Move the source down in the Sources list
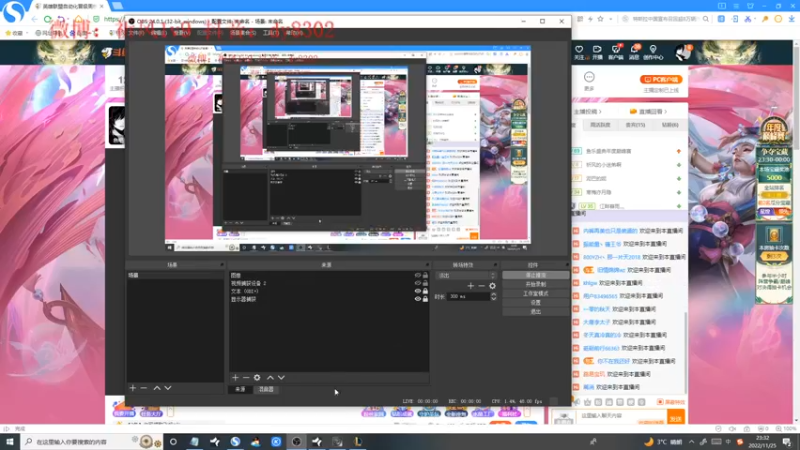 pyautogui.click(x=281, y=378)
